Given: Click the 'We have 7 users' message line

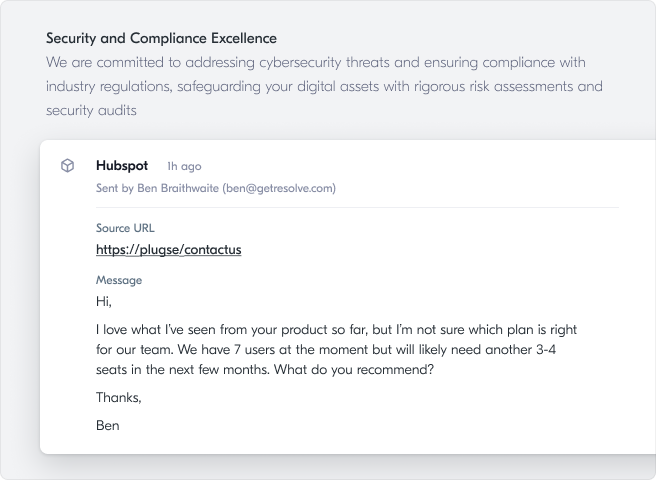Looking at the screenshot, I should [326, 349].
